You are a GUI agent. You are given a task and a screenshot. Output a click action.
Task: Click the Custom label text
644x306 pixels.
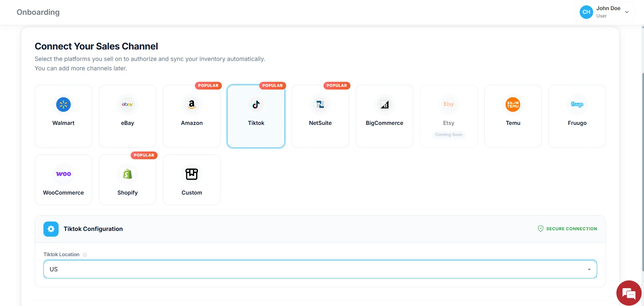pyautogui.click(x=192, y=193)
